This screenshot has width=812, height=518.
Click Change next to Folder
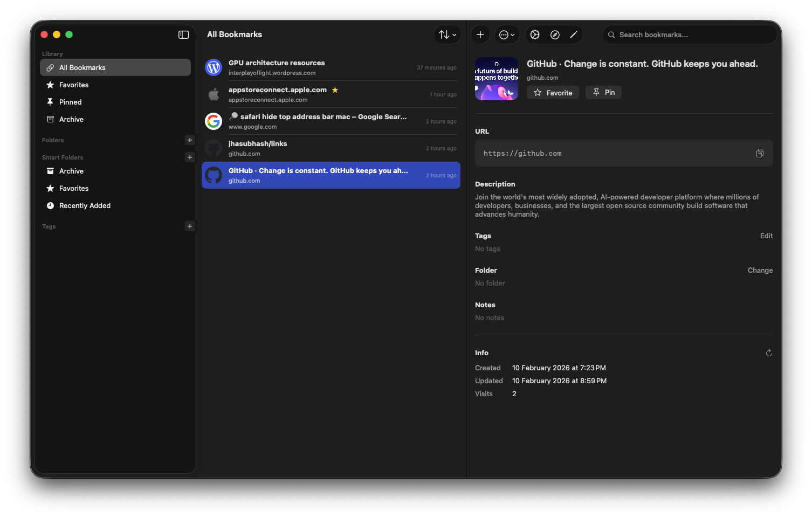pyautogui.click(x=760, y=271)
